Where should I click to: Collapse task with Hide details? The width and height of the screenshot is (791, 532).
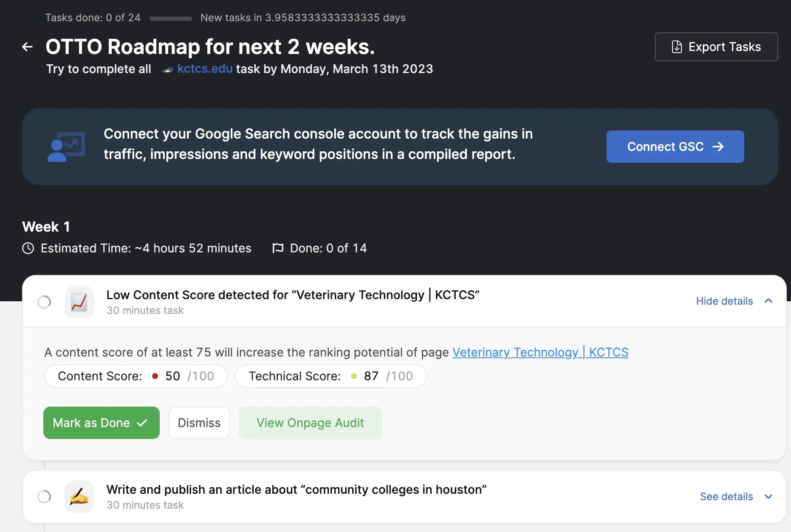click(x=724, y=301)
